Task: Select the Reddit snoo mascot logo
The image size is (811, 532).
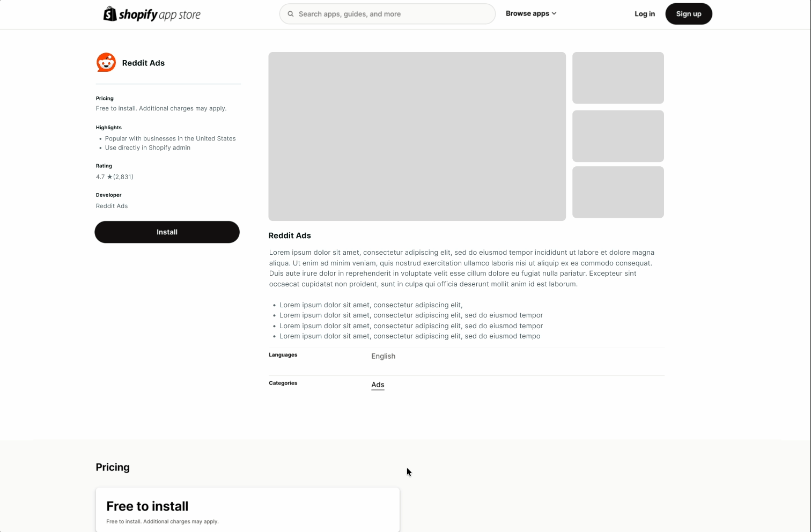Action: (x=106, y=62)
